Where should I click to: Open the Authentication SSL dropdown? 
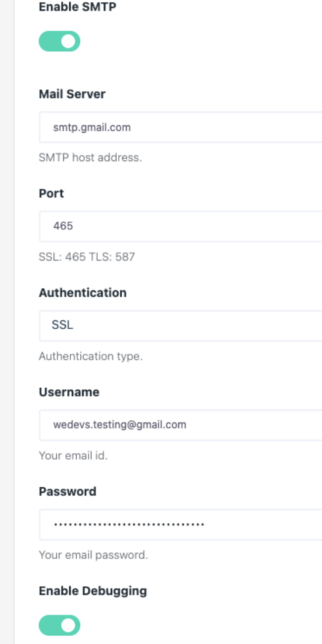click(181, 326)
